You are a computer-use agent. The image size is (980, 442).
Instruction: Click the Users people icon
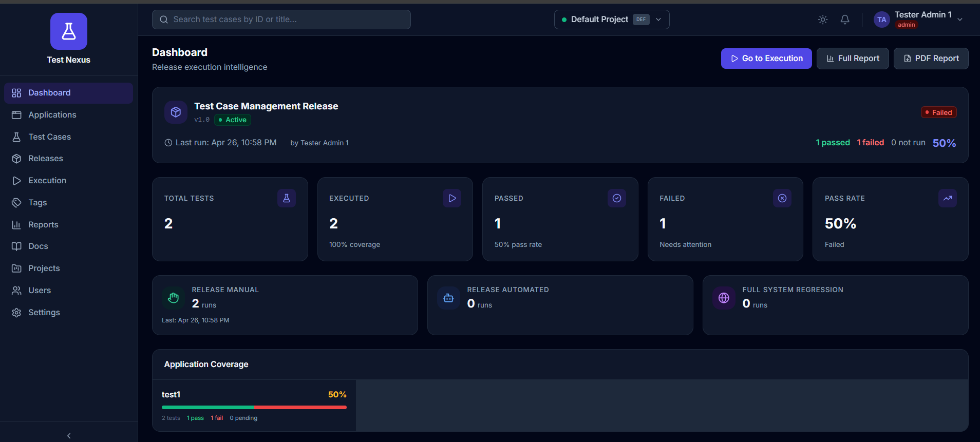[x=16, y=291]
